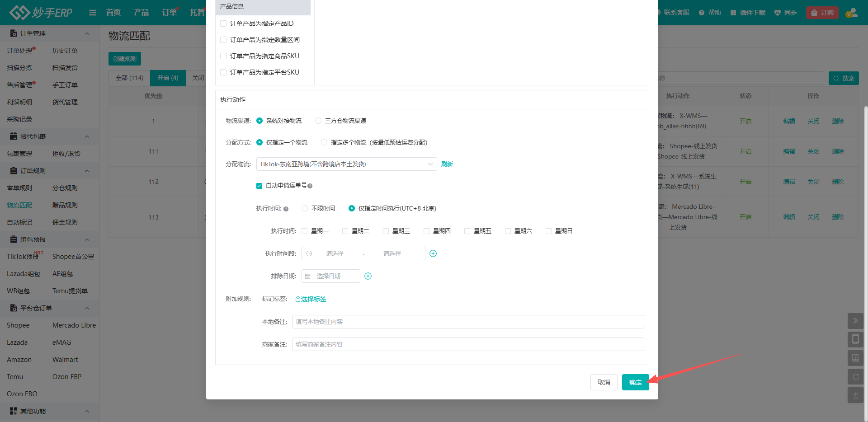Add another 排除日期 with plus icon
This screenshot has height=422, width=868.
[368, 276]
